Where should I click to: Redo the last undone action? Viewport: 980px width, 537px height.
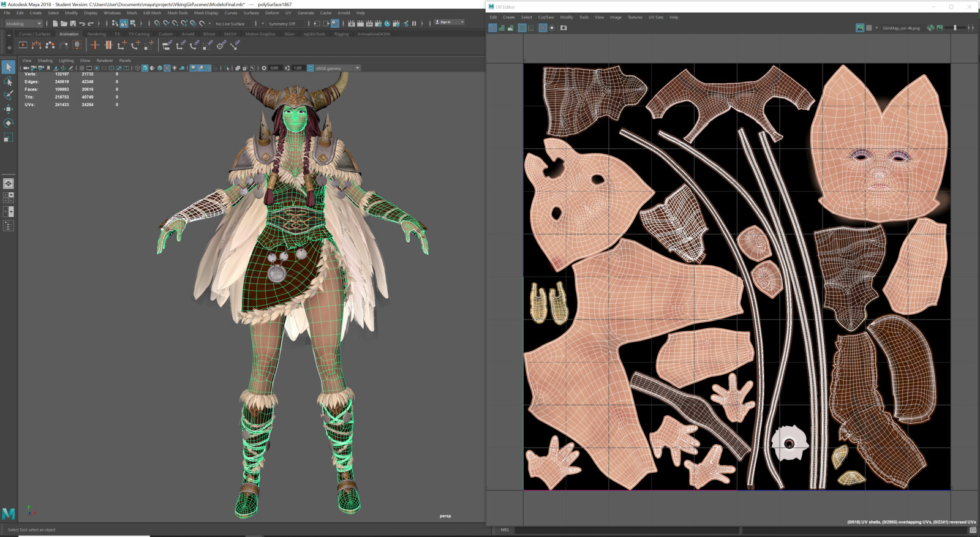tap(91, 23)
